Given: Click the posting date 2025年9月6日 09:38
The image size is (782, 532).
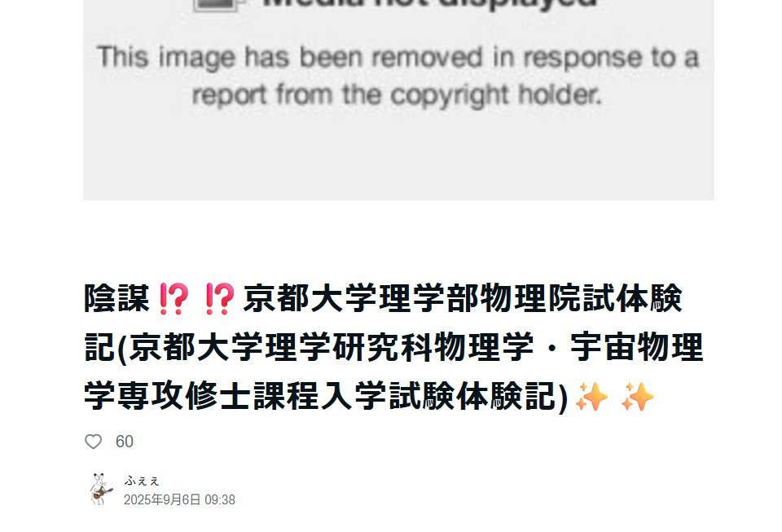Looking at the screenshot, I should (179, 499).
